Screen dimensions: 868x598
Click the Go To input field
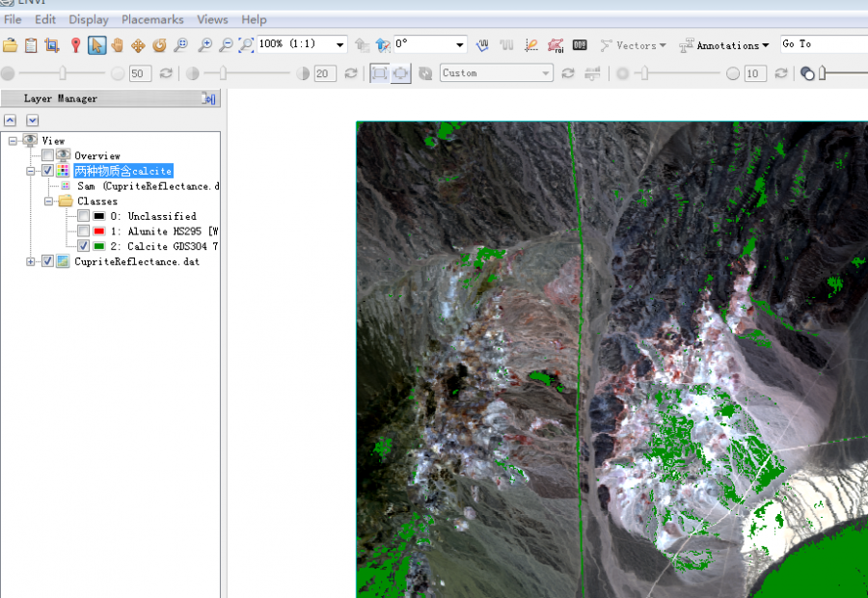pyautogui.click(x=825, y=44)
